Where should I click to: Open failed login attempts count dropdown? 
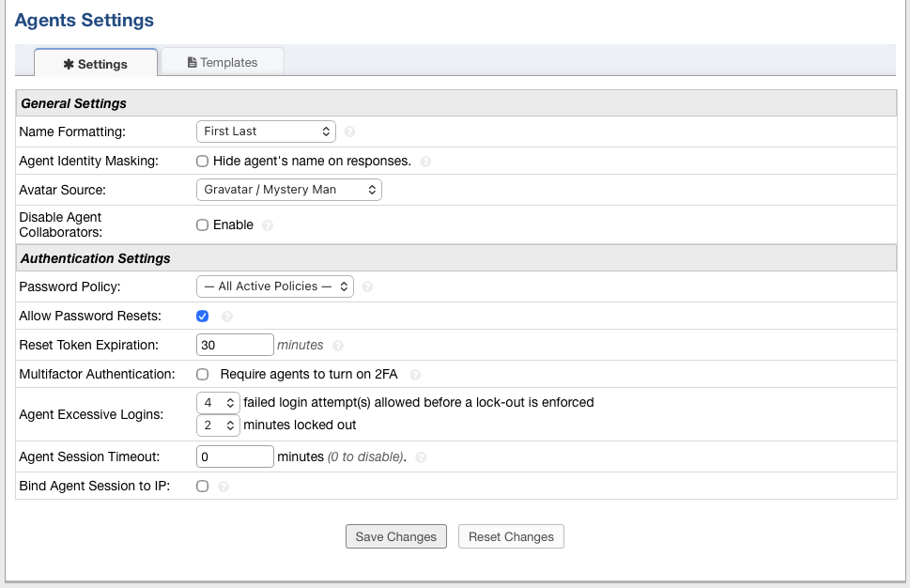[218, 403]
